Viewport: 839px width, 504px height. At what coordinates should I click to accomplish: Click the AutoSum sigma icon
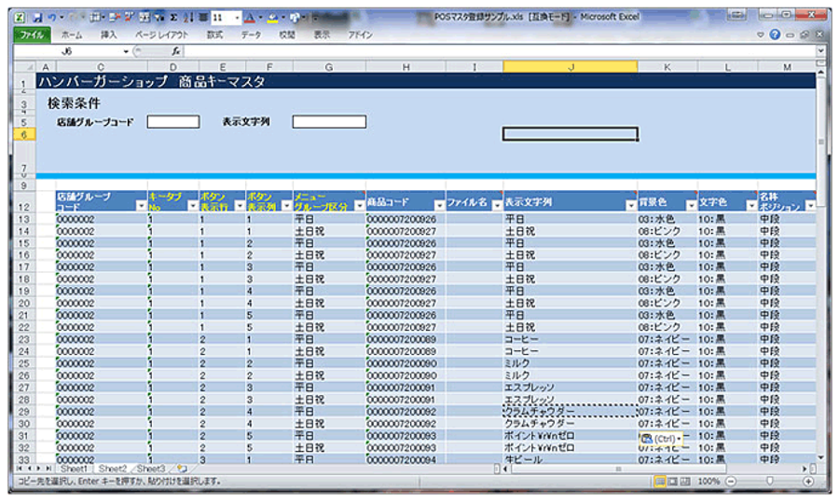coord(174,18)
